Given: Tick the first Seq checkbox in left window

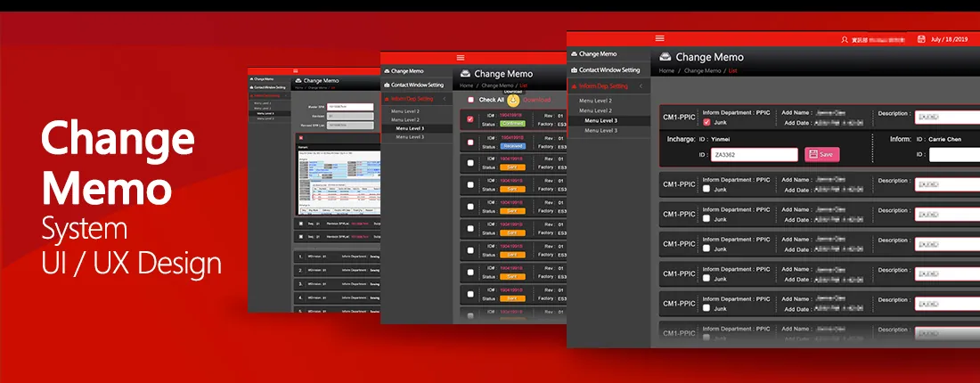Looking at the screenshot, I should click(x=300, y=223).
